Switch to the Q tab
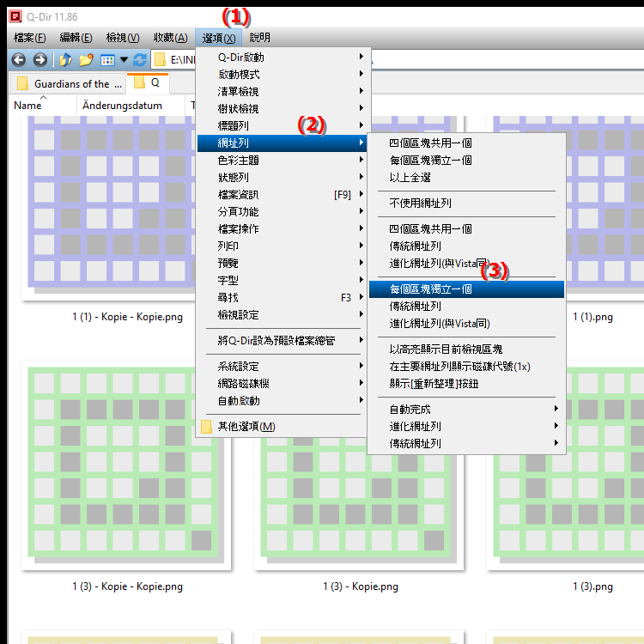The width and height of the screenshot is (644, 644). (148, 82)
